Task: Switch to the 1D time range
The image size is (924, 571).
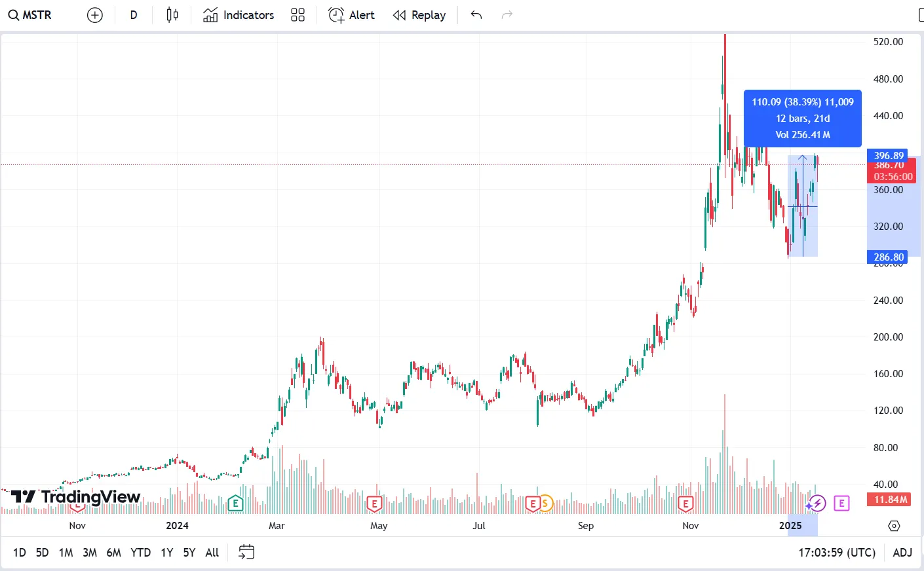Action: (x=20, y=553)
